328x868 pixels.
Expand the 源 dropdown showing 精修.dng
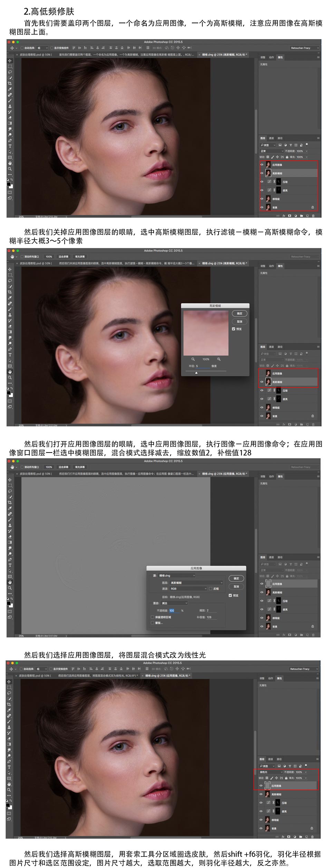(177, 576)
